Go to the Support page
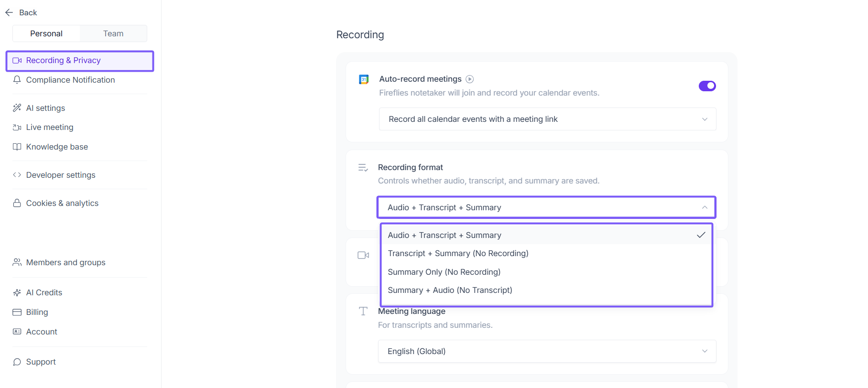This screenshot has height=388, width=868. pyautogui.click(x=41, y=362)
